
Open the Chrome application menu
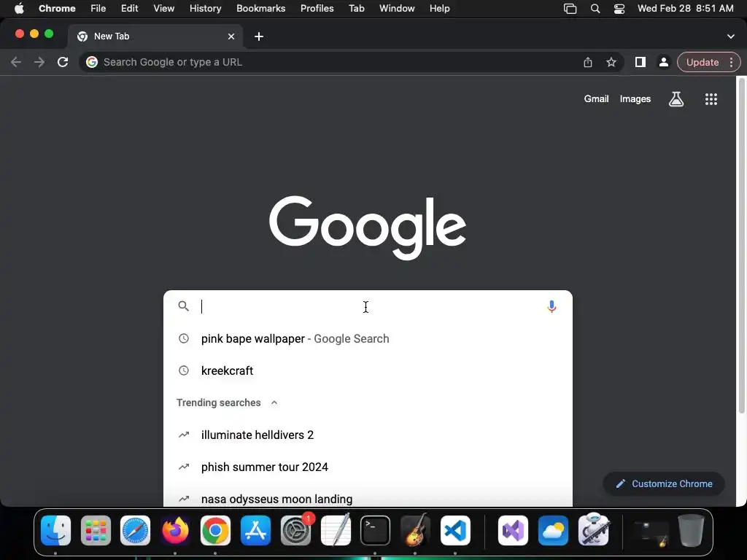(x=57, y=9)
